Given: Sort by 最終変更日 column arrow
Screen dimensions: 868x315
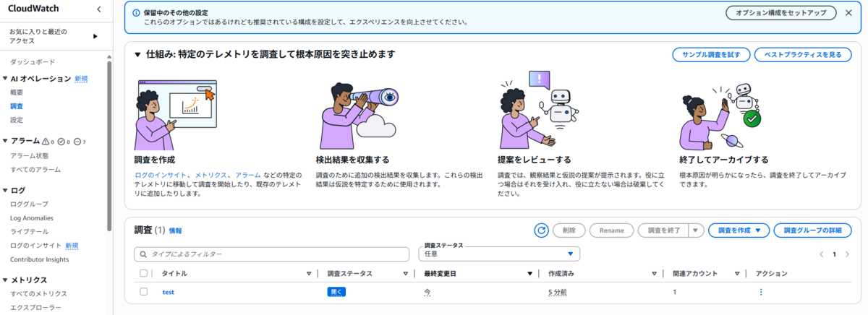Looking at the screenshot, I should (529, 274).
